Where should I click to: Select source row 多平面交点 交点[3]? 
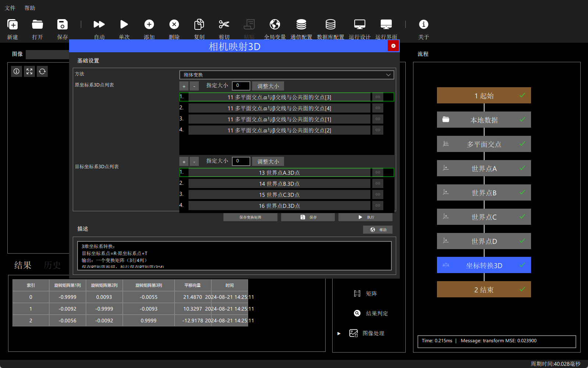pyautogui.click(x=279, y=97)
